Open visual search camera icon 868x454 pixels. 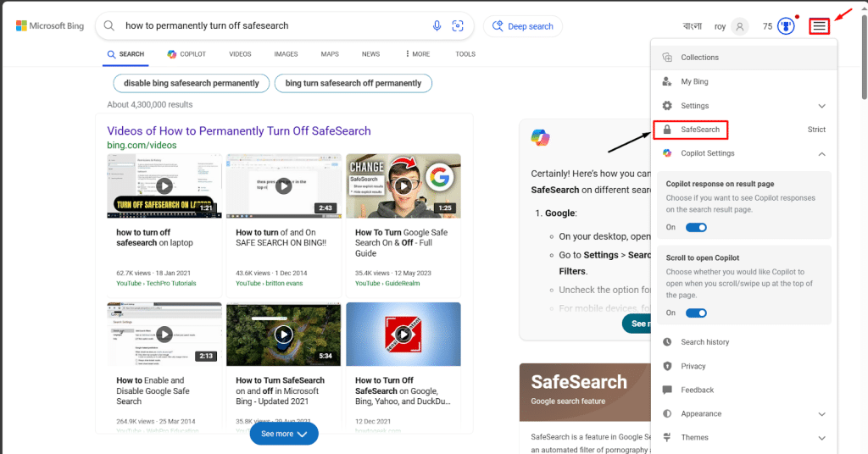(458, 25)
